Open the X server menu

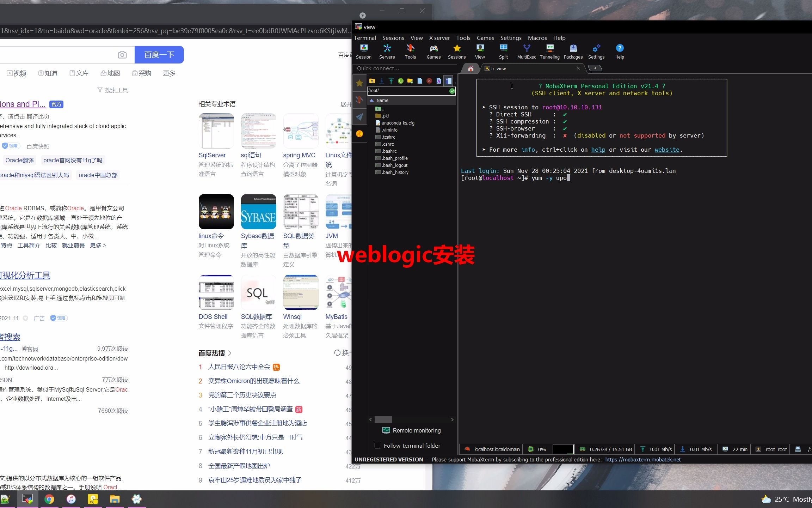click(439, 38)
